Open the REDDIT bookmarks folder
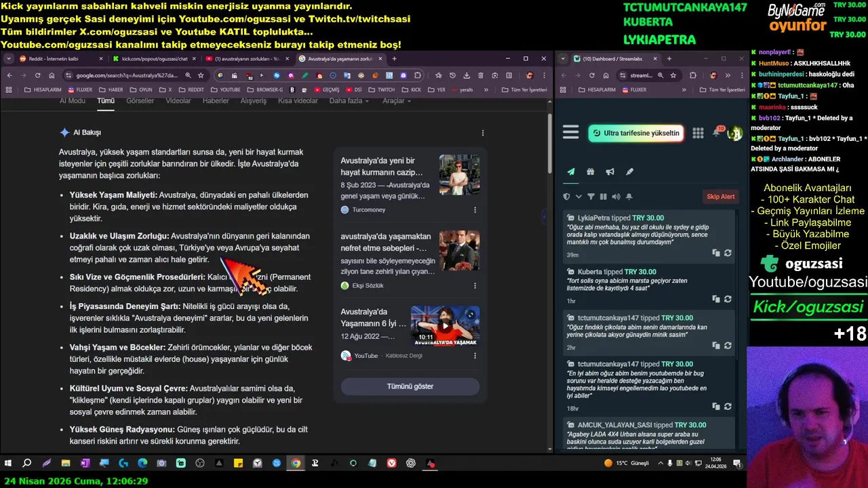 [x=191, y=89]
